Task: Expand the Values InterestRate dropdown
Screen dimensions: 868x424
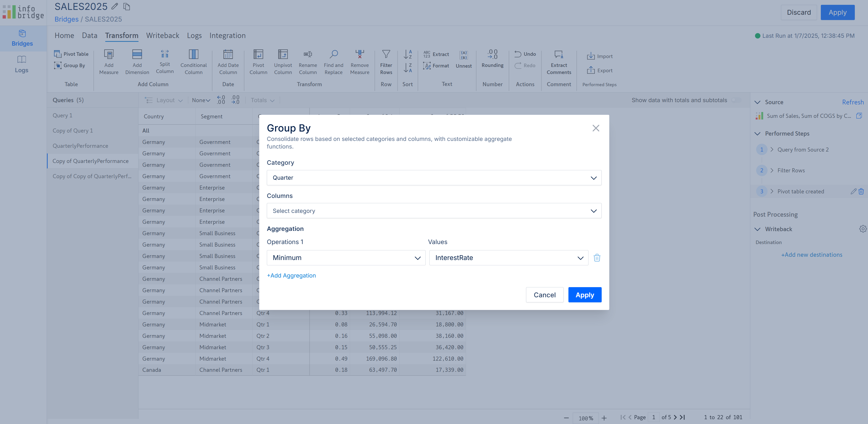Action: (509, 258)
